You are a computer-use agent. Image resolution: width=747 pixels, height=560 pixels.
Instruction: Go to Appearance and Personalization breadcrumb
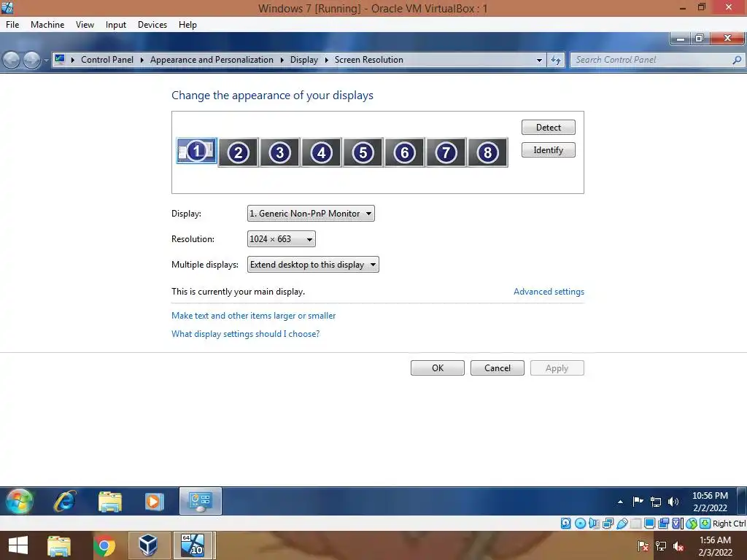(212, 60)
